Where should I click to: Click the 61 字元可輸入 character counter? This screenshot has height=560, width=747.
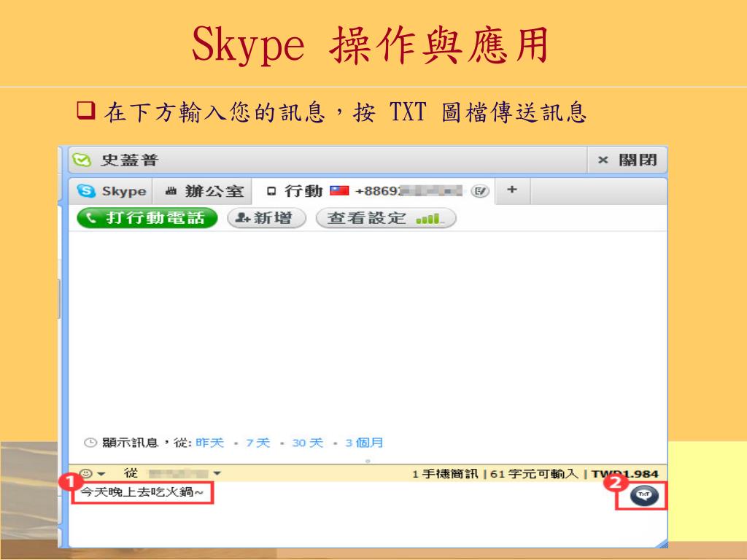coord(534,474)
